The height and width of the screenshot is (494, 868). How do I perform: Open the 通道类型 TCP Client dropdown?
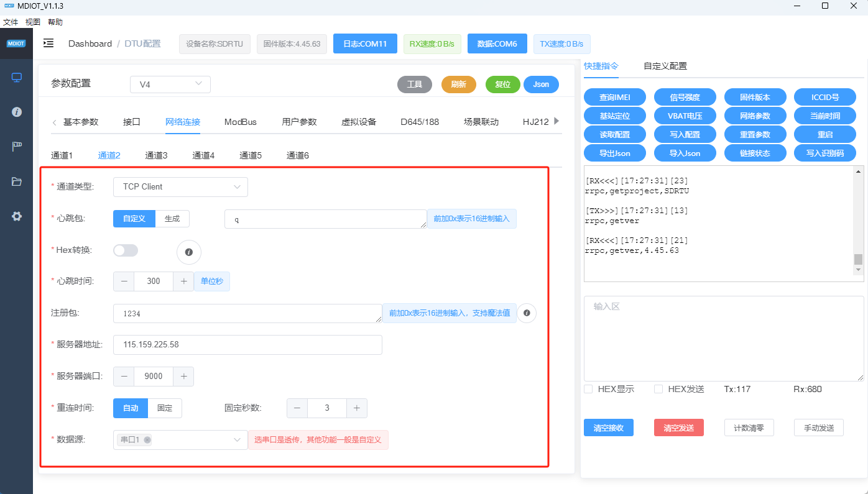pyautogui.click(x=180, y=187)
